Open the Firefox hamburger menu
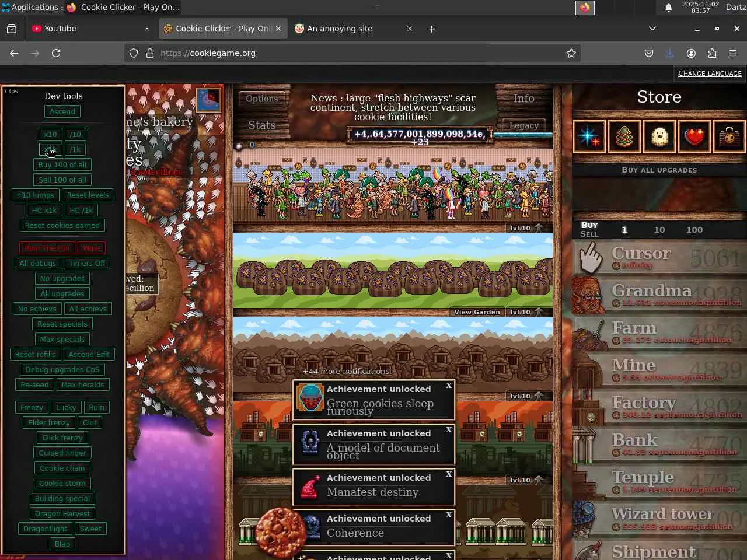Screen dimensions: 747x560 (x=733, y=53)
